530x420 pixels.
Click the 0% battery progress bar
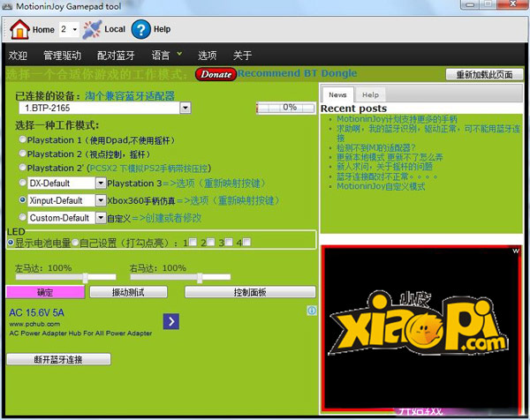tap(286, 108)
